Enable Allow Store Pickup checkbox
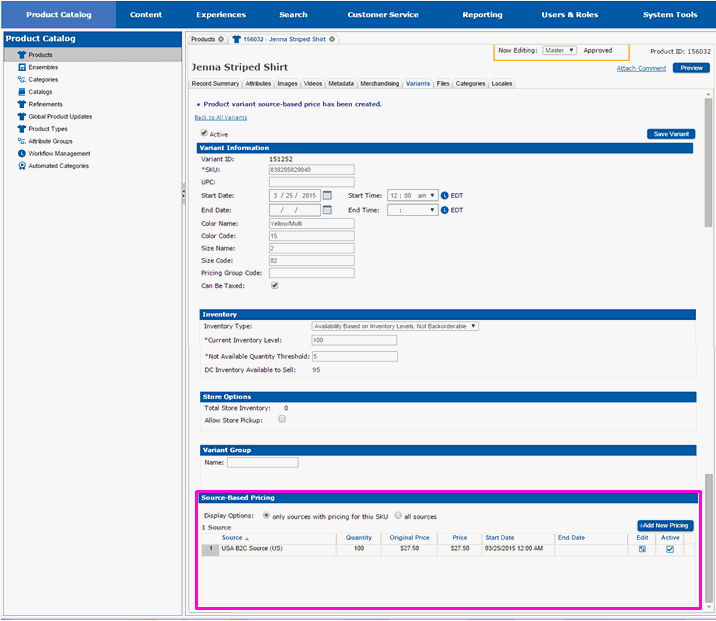716x621 pixels. pos(282,419)
